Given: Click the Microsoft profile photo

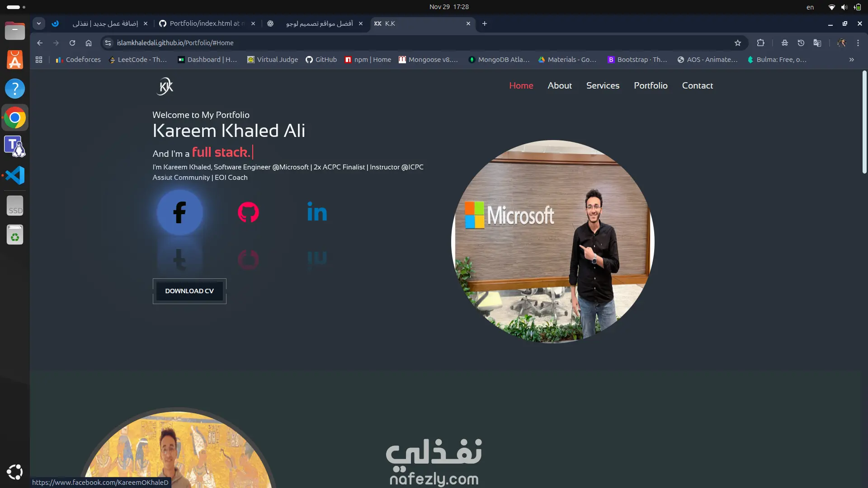Looking at the screenshot, I should point(553,241).
